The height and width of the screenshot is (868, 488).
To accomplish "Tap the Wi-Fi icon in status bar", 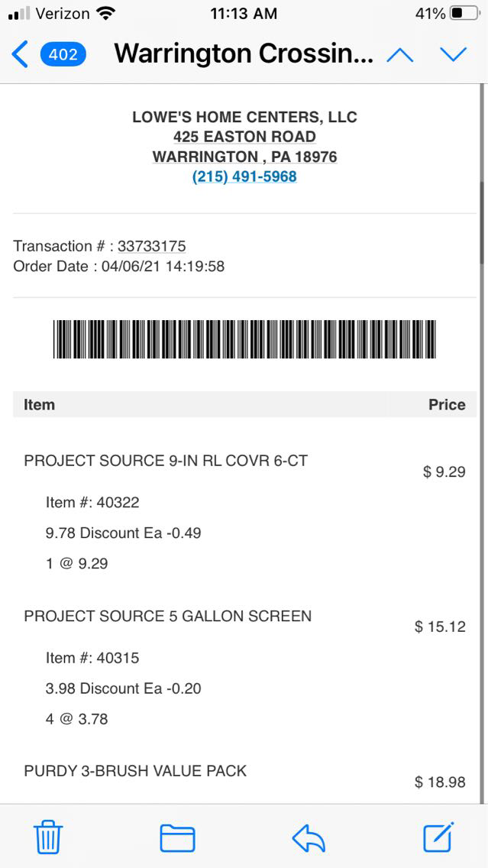I will tap(106, 14).
